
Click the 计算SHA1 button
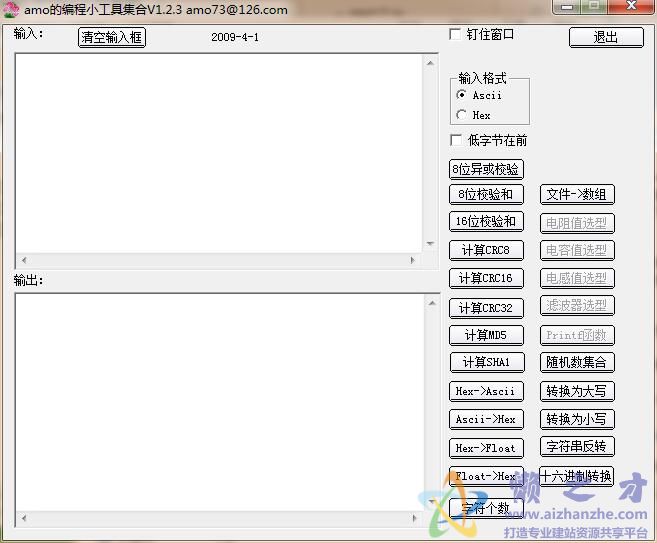pos(487,362)
